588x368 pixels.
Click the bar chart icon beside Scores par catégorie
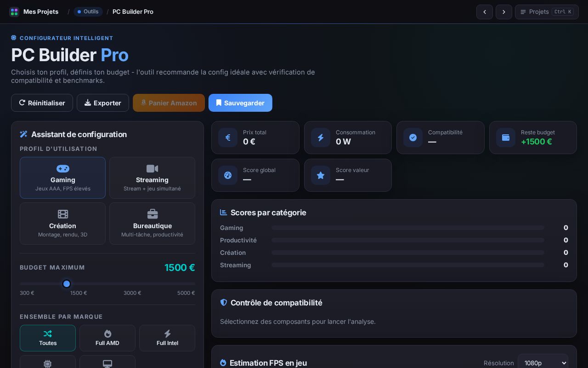tap(224, 213)
